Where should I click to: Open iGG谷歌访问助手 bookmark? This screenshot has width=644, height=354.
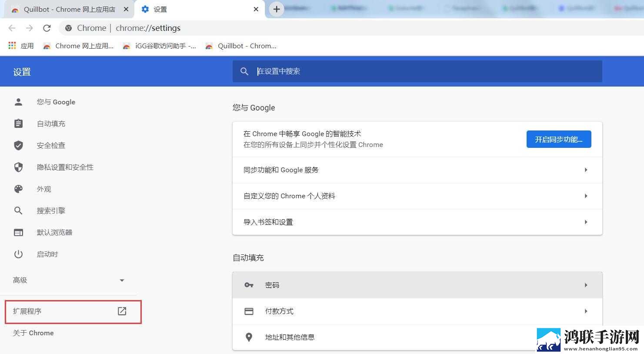(159, 46)
